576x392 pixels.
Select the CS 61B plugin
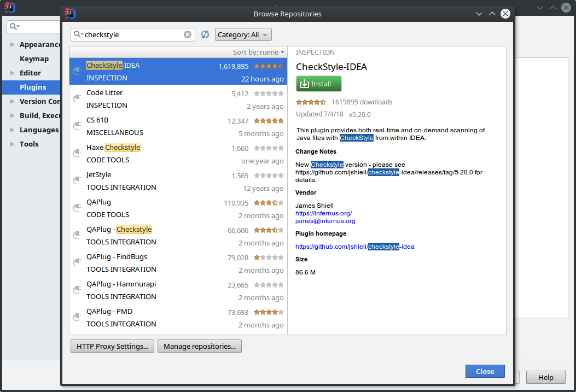[x=178, y=126]
